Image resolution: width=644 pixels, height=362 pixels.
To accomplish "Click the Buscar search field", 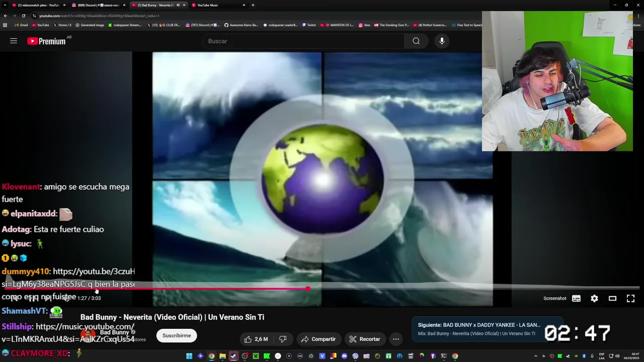I will (303, 41).
